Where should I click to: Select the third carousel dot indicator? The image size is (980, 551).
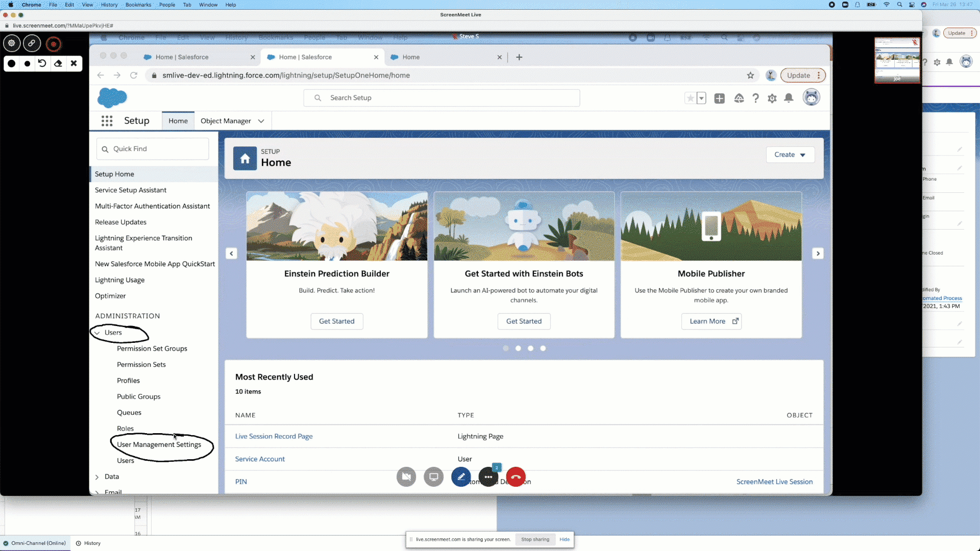[531, 348]
